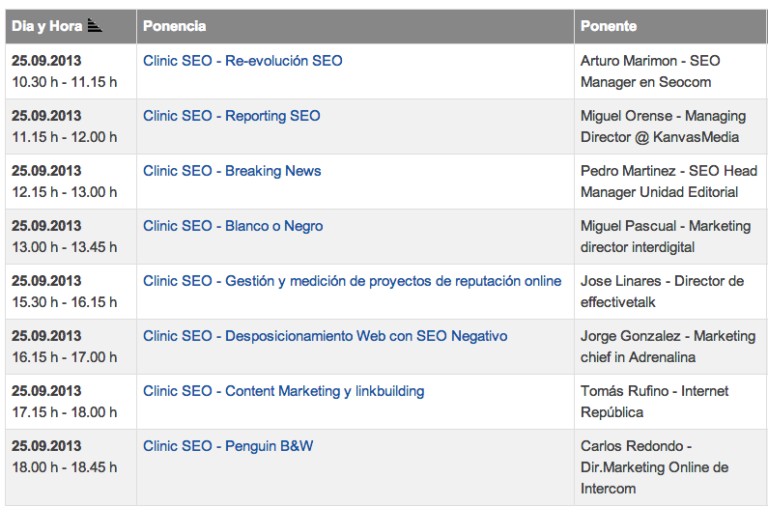This screenshot has width=768, height=506.
Task: Select the Ponente column header
Action: pos(671,26)
